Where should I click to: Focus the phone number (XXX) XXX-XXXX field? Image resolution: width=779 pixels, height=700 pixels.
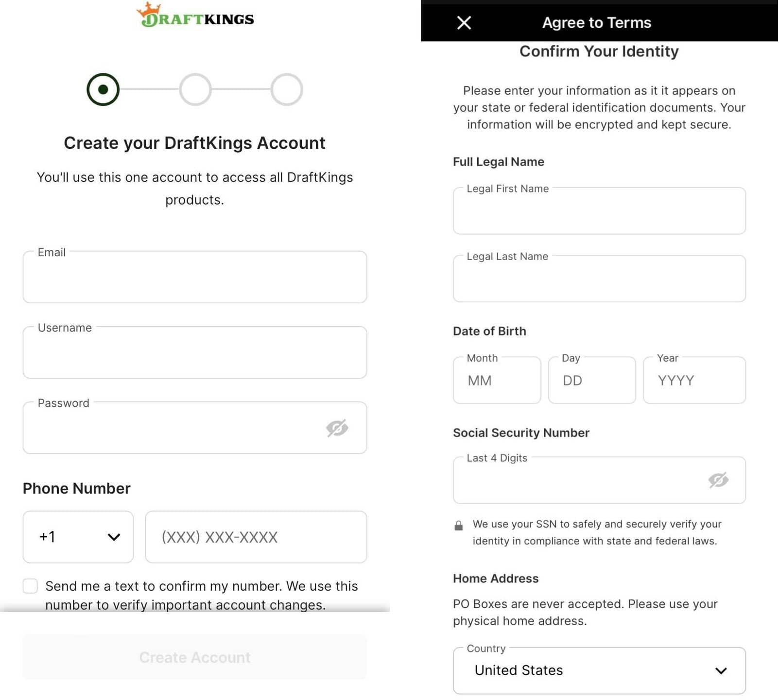tap(256, 537)
